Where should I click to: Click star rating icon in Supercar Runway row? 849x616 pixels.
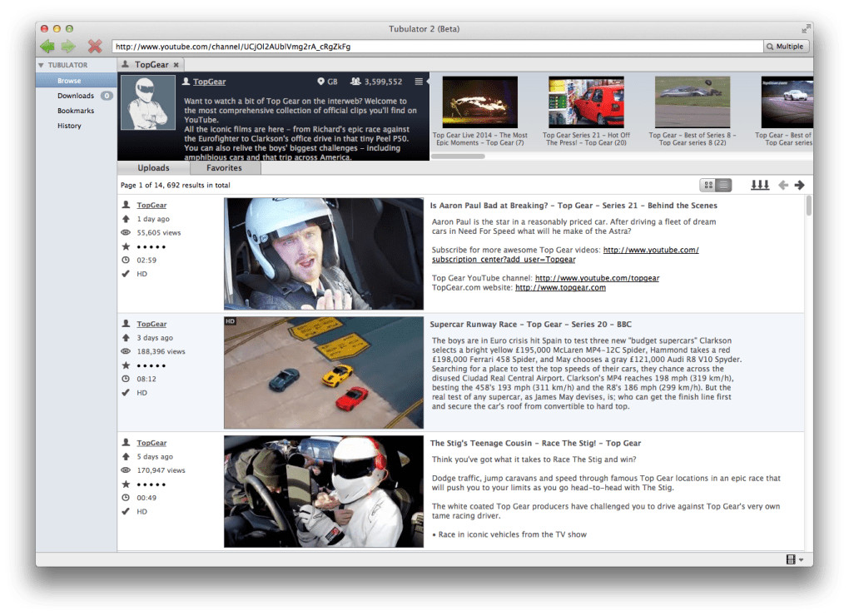[x=126, y=365]
